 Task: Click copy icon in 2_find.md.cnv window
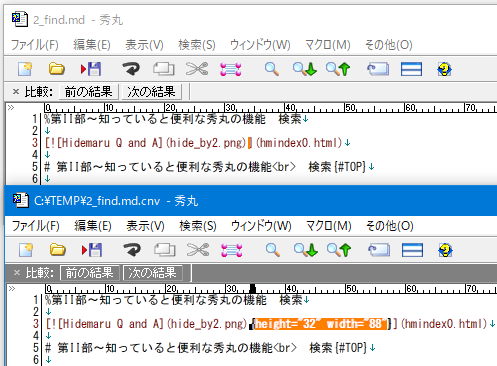pyautogui.click(x=165, y=250)
